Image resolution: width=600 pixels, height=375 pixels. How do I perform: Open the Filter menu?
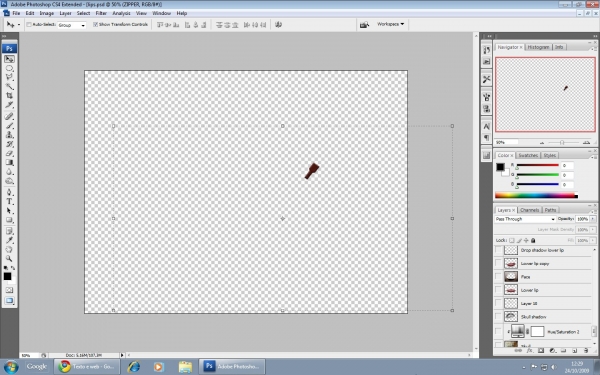point(101,13)
